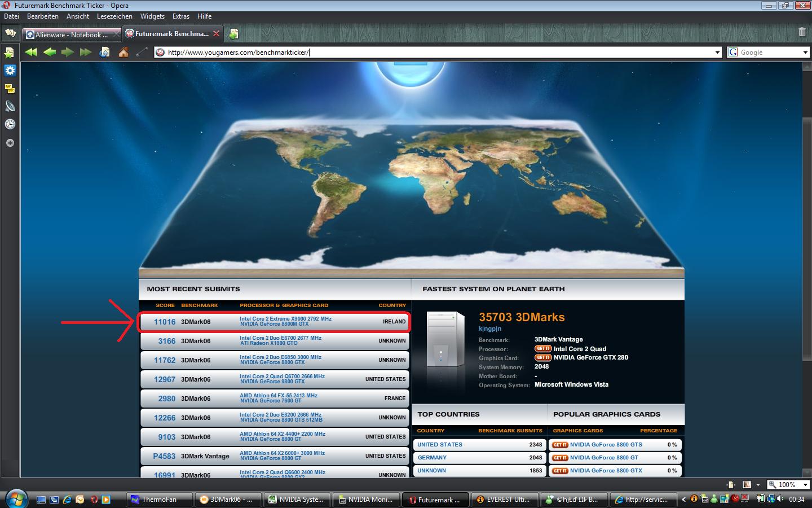This screenshot has width=812, height=508.
Task: Open the Hilfe menu
Action: 205,16
